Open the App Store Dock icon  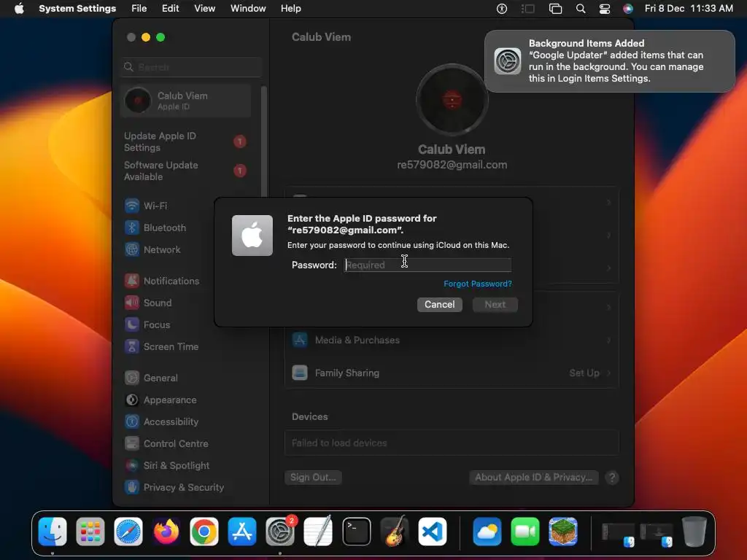(242, 532)
